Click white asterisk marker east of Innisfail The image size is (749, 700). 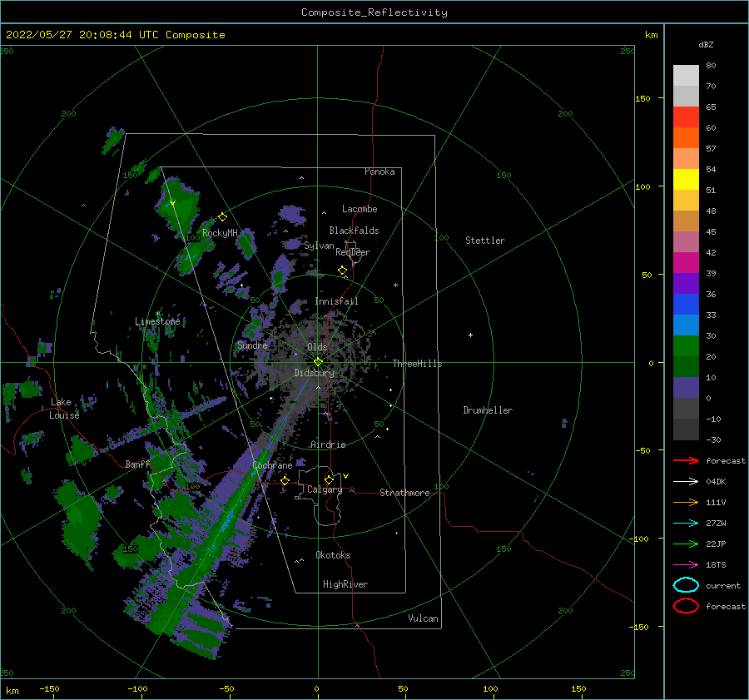click(x=395, y=285)
